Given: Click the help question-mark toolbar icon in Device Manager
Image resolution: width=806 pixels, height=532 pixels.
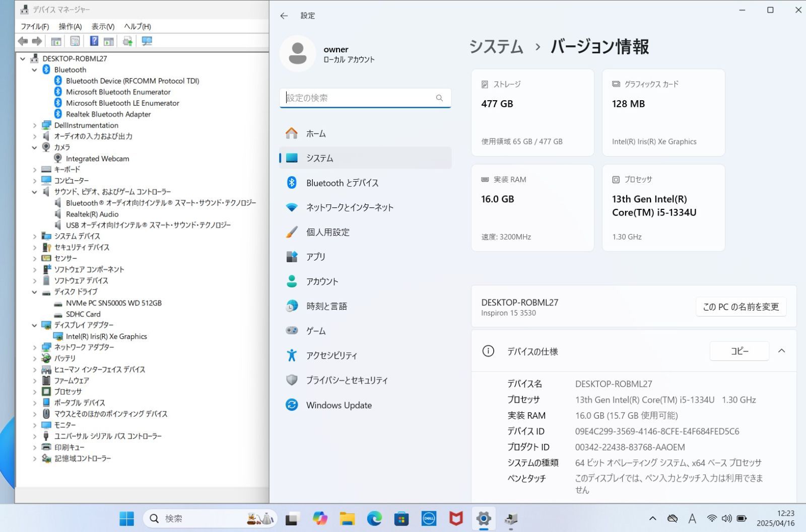Looking at the screenshot, I should pyautogui.click(x=94, y=41).
